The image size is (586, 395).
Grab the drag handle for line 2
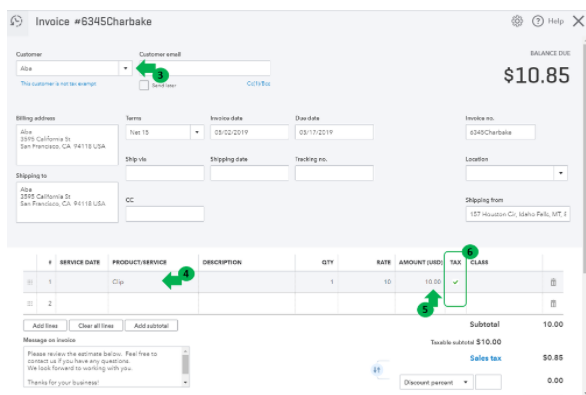click(x=30, y=303)
